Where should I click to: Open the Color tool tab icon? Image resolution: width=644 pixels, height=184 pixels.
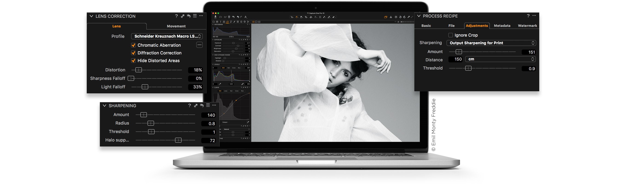click(224, 22)
